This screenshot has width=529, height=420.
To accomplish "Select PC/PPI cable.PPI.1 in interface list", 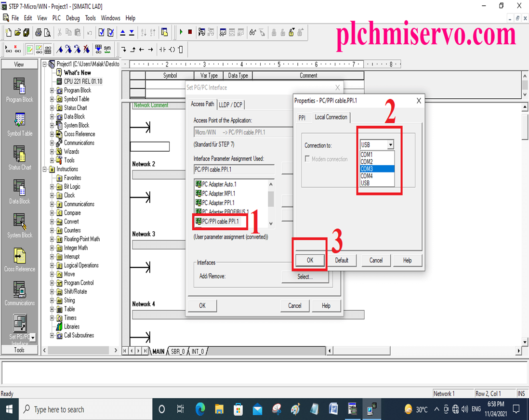I will [220, 221].
